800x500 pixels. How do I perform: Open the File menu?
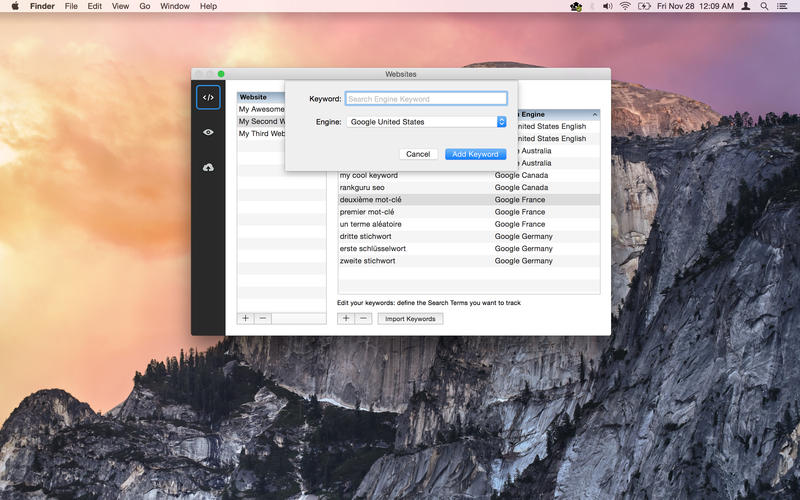click(x=71, y=6)
